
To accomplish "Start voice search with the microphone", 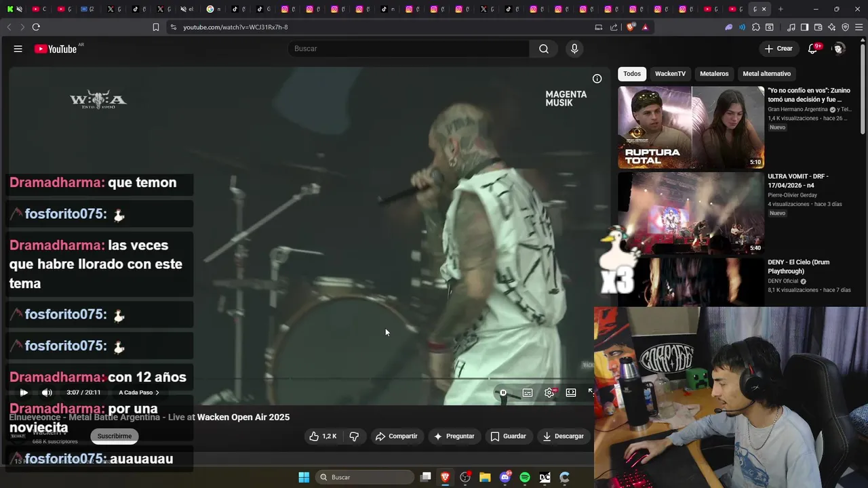I will pos(574,49).
